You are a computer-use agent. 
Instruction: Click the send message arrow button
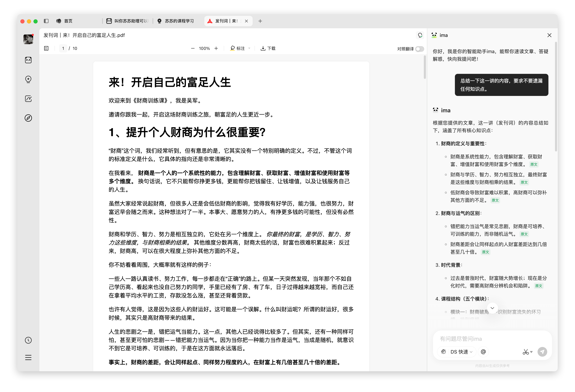point(542,352)
